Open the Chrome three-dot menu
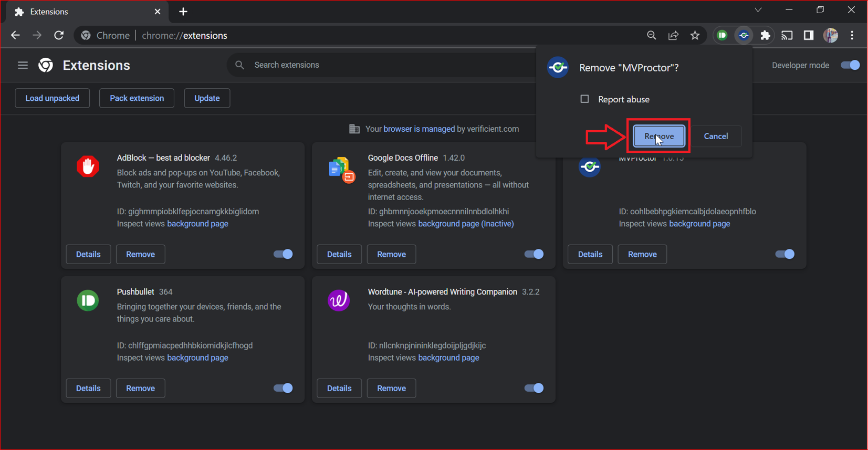 pos(852,35)
